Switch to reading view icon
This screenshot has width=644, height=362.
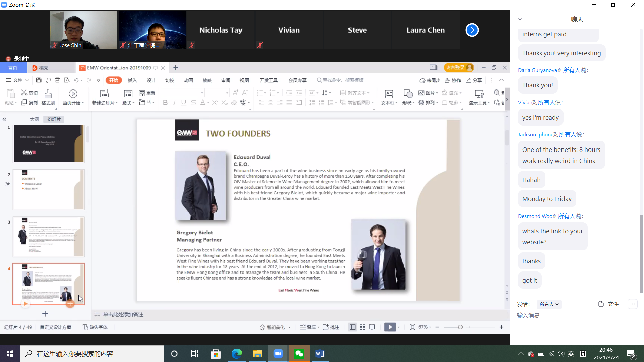point(372,327)
